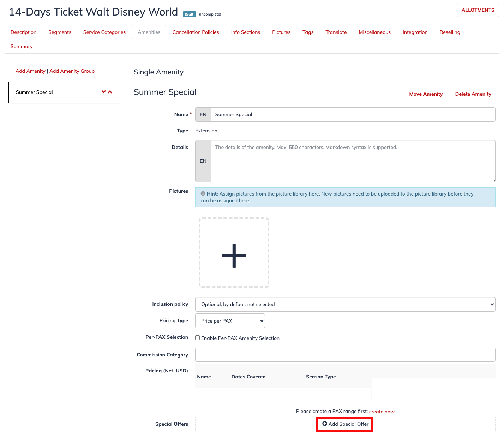Image resolution: width=504 pixels, height=444 pixels.
Task: Switch to Info Sections tab
Action: coord(246,32)
